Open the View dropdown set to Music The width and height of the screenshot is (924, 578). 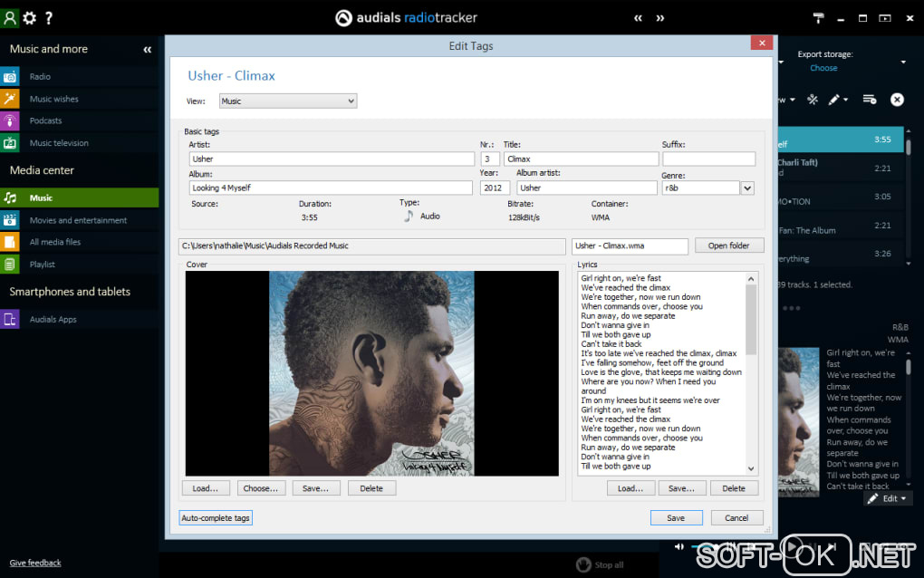(288, 101)
